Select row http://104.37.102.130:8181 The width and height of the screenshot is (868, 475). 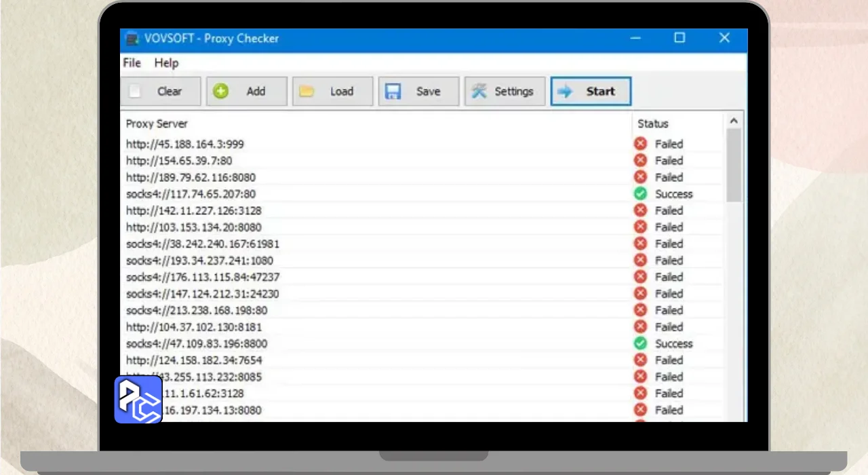pos(420,326)
